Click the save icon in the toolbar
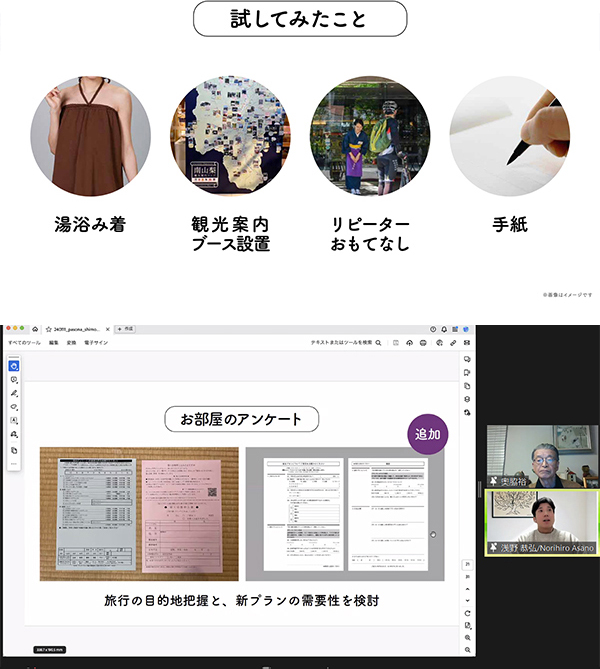The image size is (600, 669). [x=396, y=343]
